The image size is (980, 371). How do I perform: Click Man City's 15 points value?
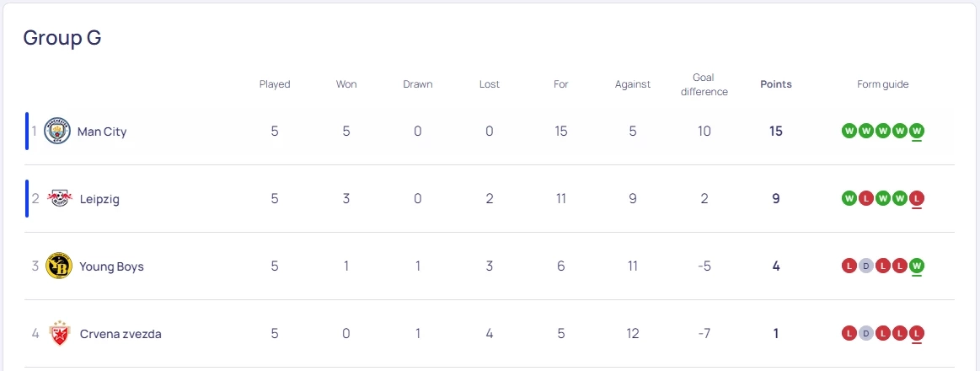(776, 132)
